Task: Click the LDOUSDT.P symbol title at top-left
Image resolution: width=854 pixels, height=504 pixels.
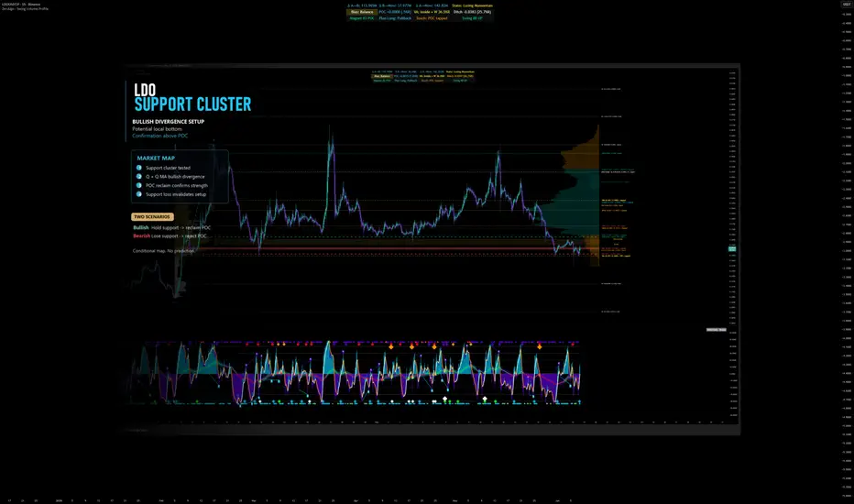Action: click(x=21, y=5)
